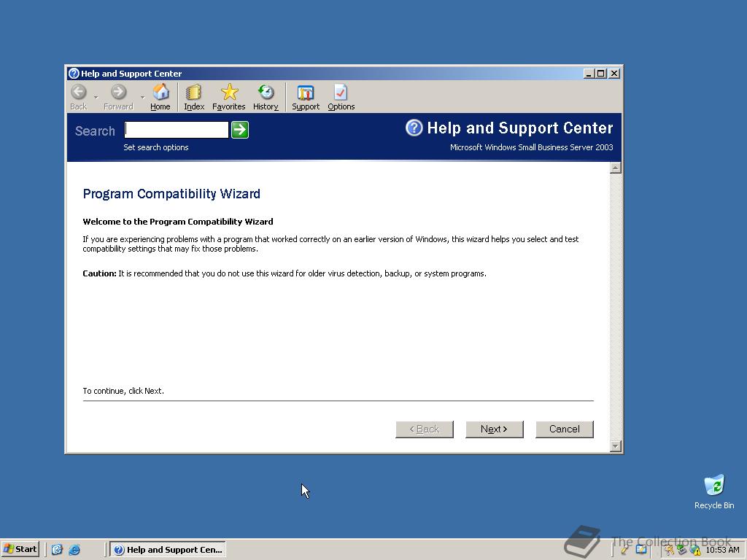
Task: Click the keys icon in system tray
Action: (670, 550)
